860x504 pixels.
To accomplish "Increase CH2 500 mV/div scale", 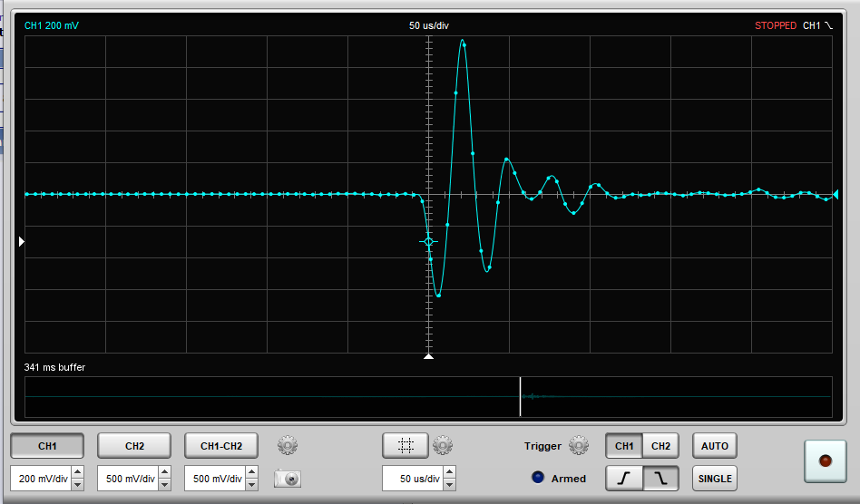I will coord(164,472).
